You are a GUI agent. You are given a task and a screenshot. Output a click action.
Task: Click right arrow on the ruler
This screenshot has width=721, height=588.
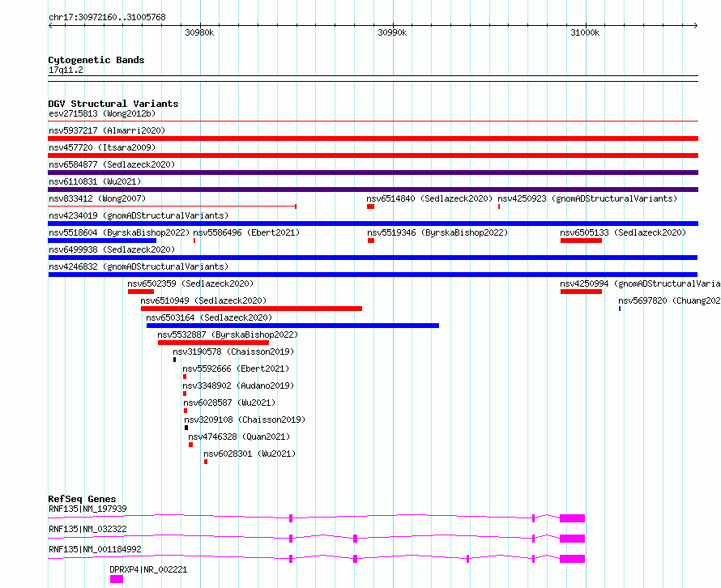(x=696, y=26)
